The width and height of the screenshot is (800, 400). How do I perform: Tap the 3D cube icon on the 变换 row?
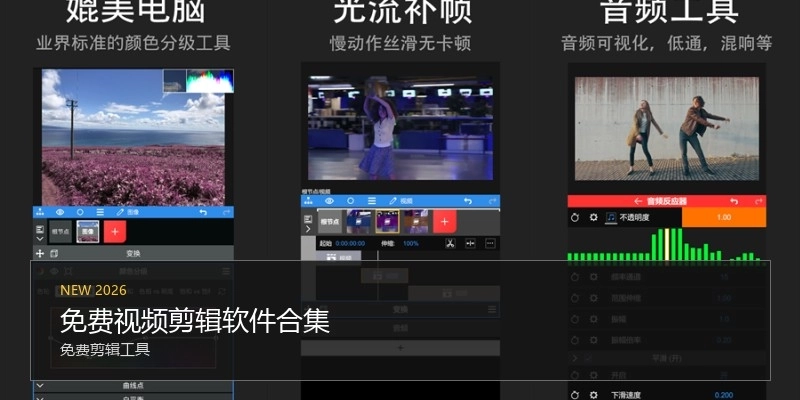click(54, 253)
